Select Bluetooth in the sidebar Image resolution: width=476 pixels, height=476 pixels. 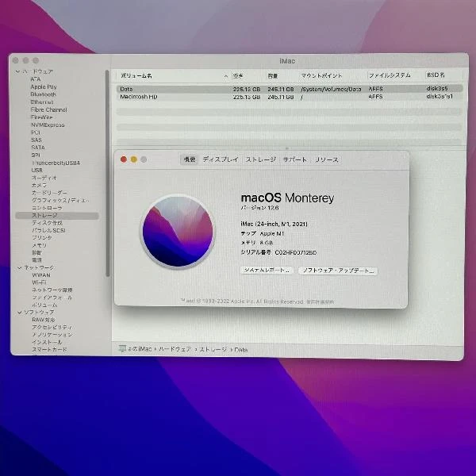(44, 94)
